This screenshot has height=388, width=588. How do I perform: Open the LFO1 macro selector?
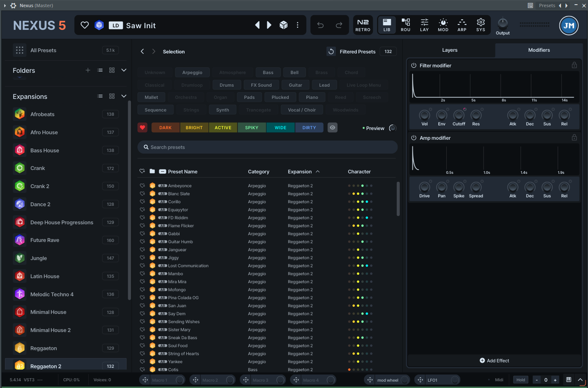pyautogui.click(x=437, y=380)
